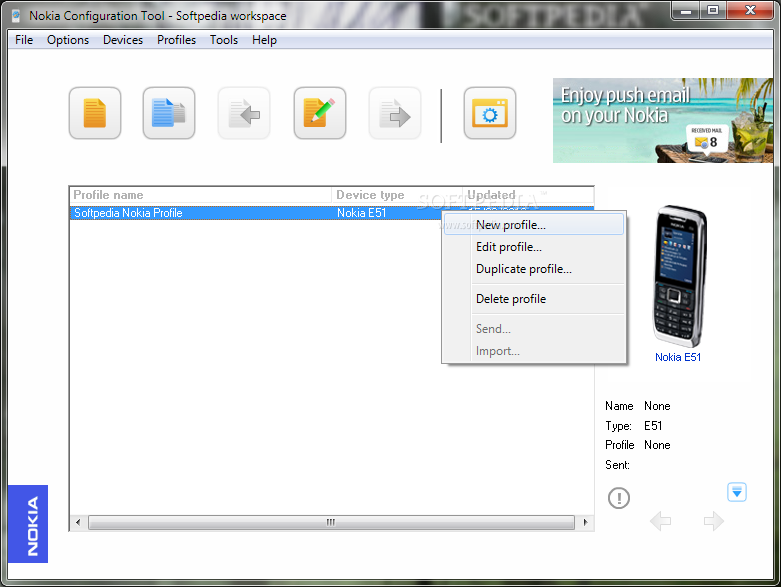Click the Nokia logo badge
The height and width of the screenshot is (587, 781).
tap(28, 524)
